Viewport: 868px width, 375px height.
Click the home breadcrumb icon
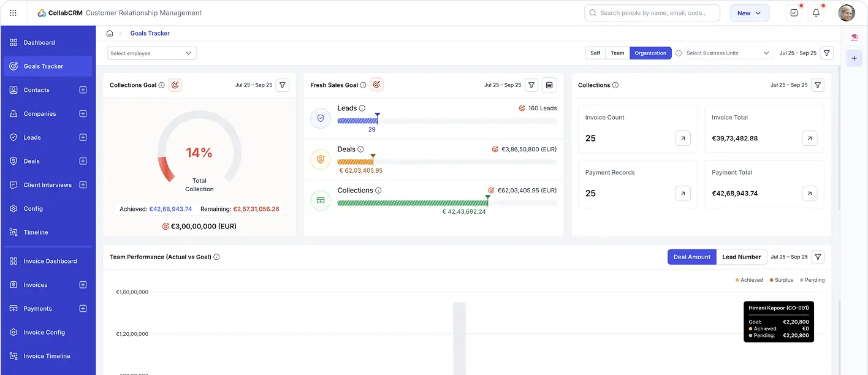point(110,33)
